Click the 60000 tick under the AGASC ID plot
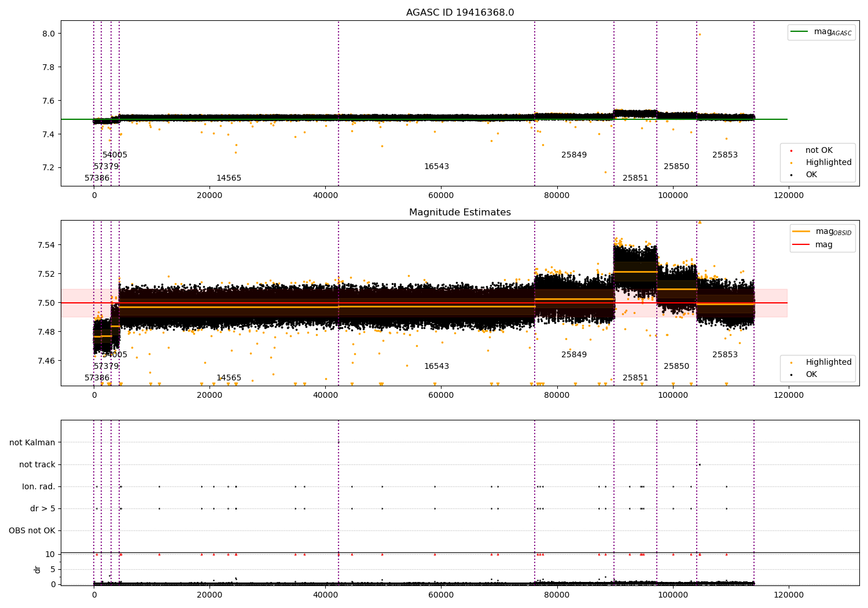The width and height of the screenshot is (868, 608). click(x=441, y=195)
